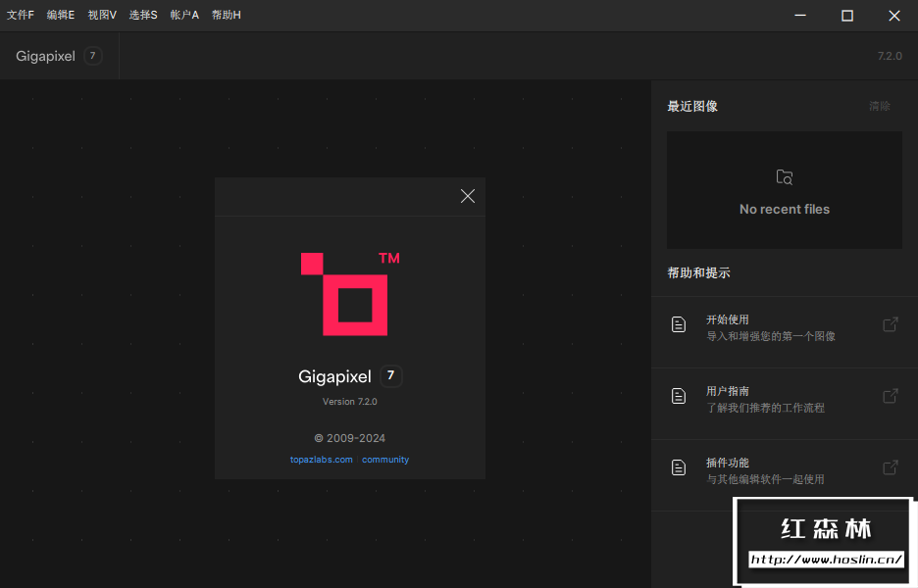
Task: Open the topazlabs.com link
Action: click(x=322, y=460)
